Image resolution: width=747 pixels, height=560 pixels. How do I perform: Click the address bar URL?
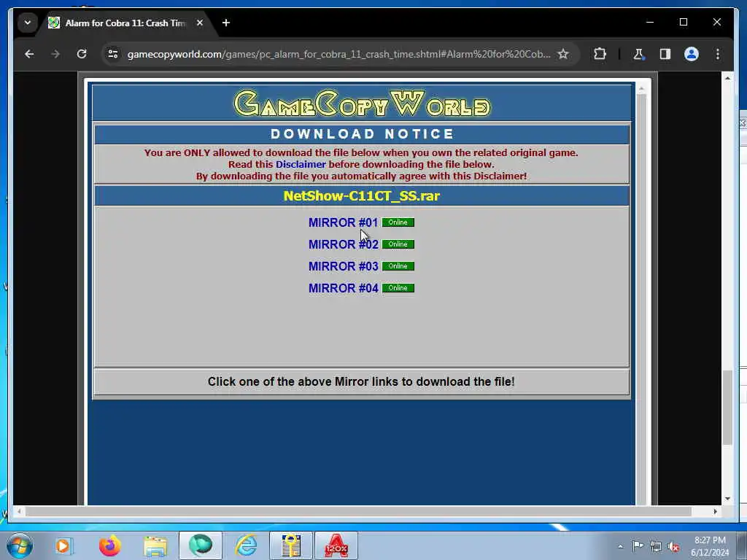(338, 54)
